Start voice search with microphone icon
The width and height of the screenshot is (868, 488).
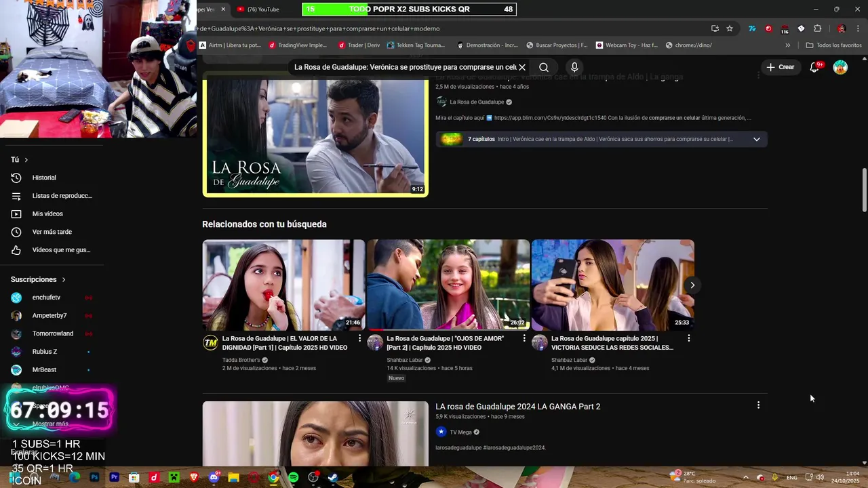(x=574, y=67)
